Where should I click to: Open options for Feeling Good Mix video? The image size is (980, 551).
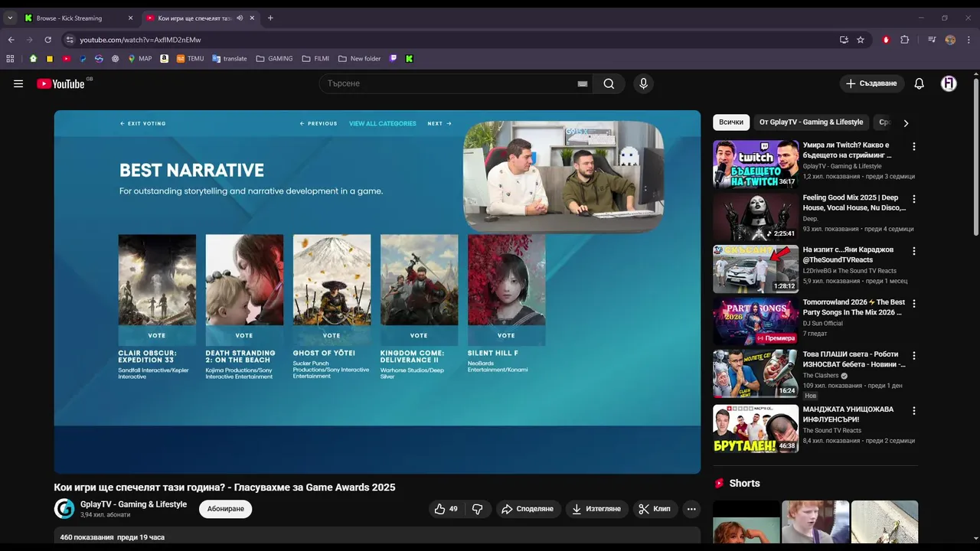(x=913, y=199)
